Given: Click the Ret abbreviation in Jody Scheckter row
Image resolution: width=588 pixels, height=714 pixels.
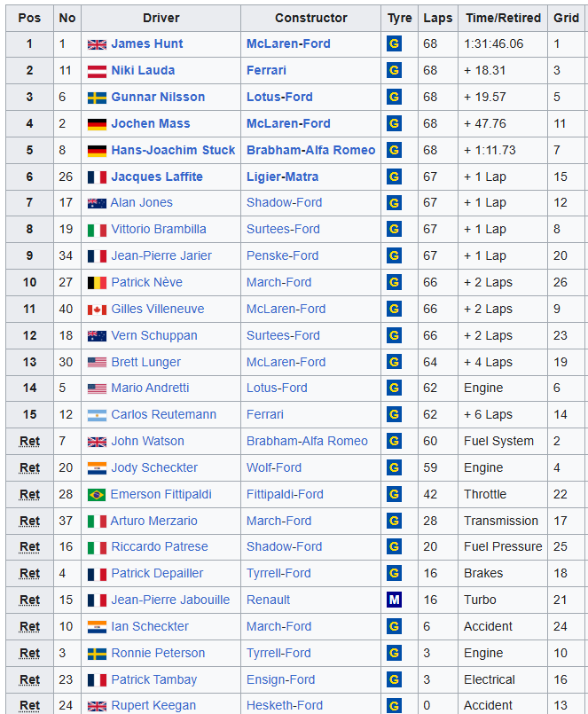Looking at the screenshot, I should pyautogui.click(x=29, y=467).
